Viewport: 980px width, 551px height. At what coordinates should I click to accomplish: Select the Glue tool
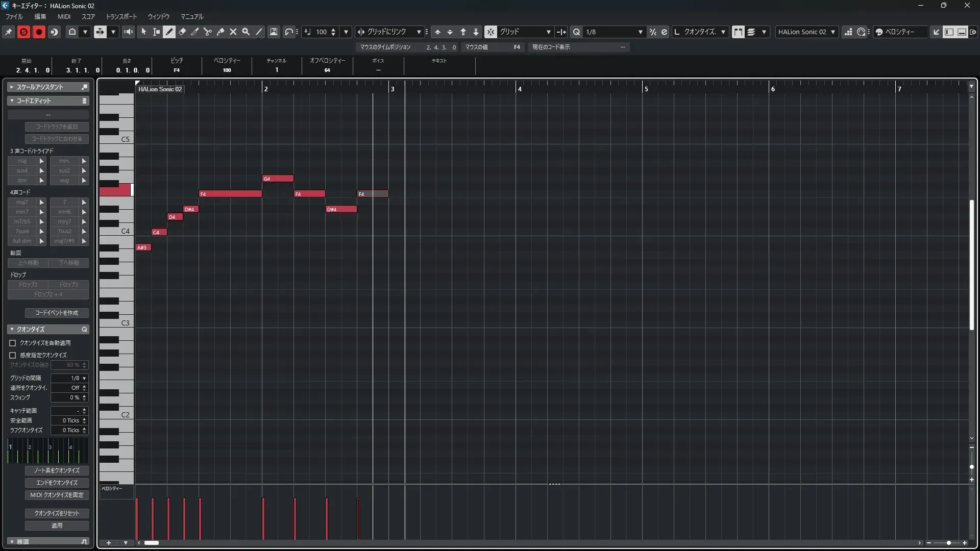pos(220,32)
